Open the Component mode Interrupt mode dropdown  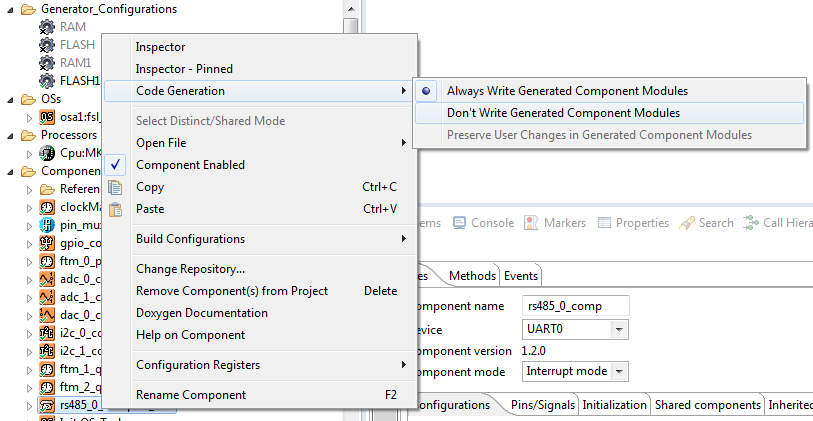pos(619,371)
